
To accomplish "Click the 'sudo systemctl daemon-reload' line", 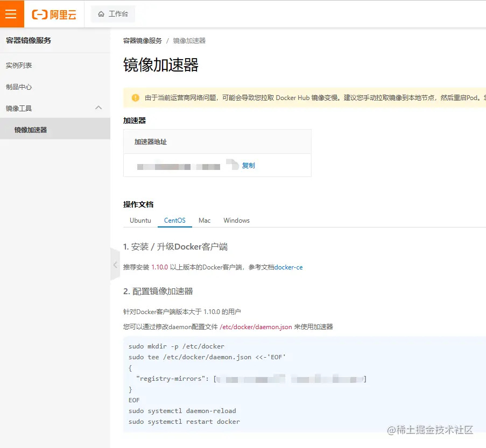I will tap(182, 411).
